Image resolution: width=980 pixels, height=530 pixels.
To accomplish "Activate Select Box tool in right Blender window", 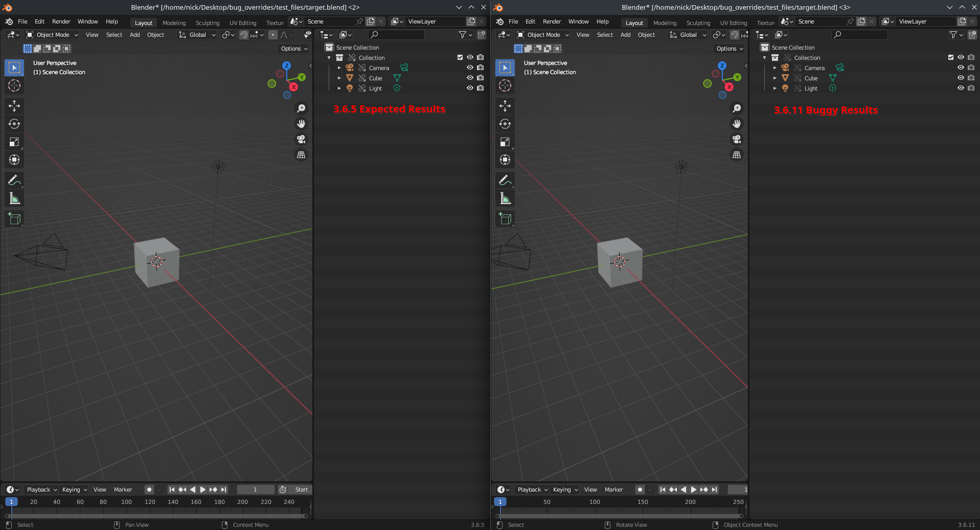I will pos(505,68).
